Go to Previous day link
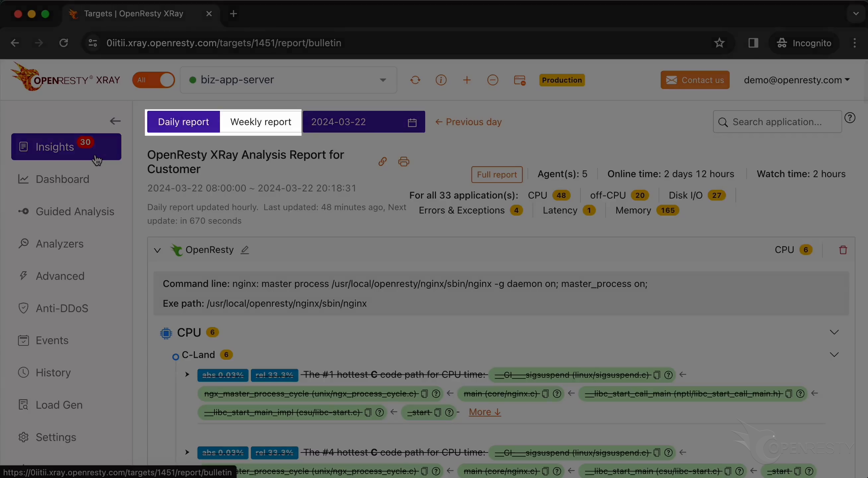Image resolution: width=868 pixels, height=478 pixels. click(469, 122)
